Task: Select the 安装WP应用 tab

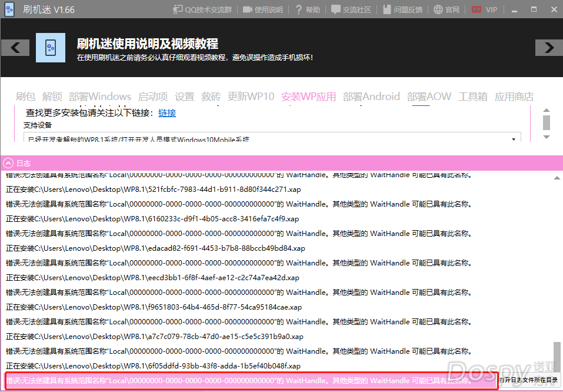Action: (x=308, y=97)
